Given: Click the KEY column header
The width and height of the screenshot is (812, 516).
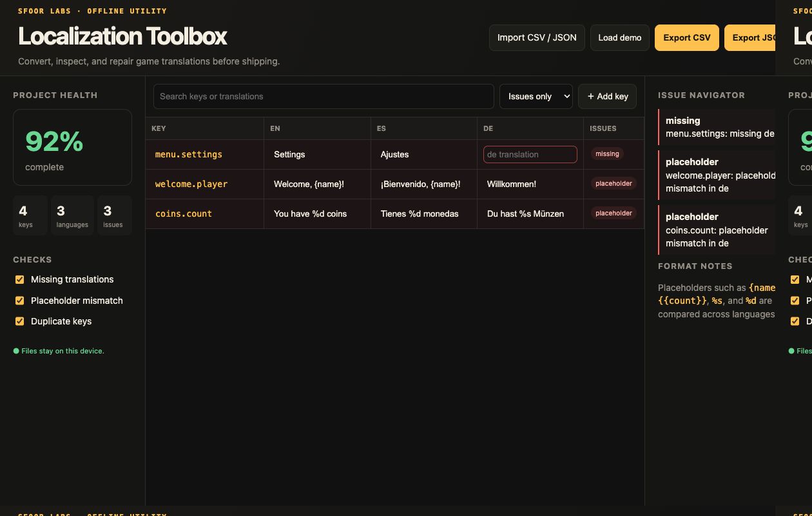Looking at the screenshot, I should coord(204,128).
